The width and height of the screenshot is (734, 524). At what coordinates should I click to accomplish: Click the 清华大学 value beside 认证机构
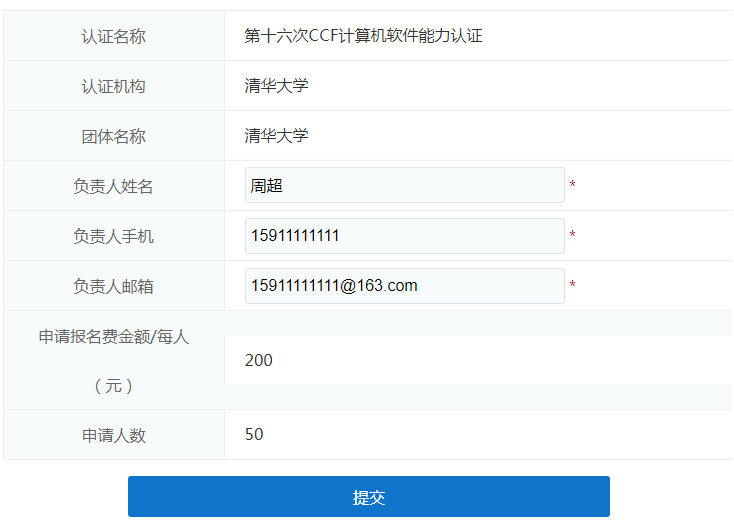tap(276, 86)
